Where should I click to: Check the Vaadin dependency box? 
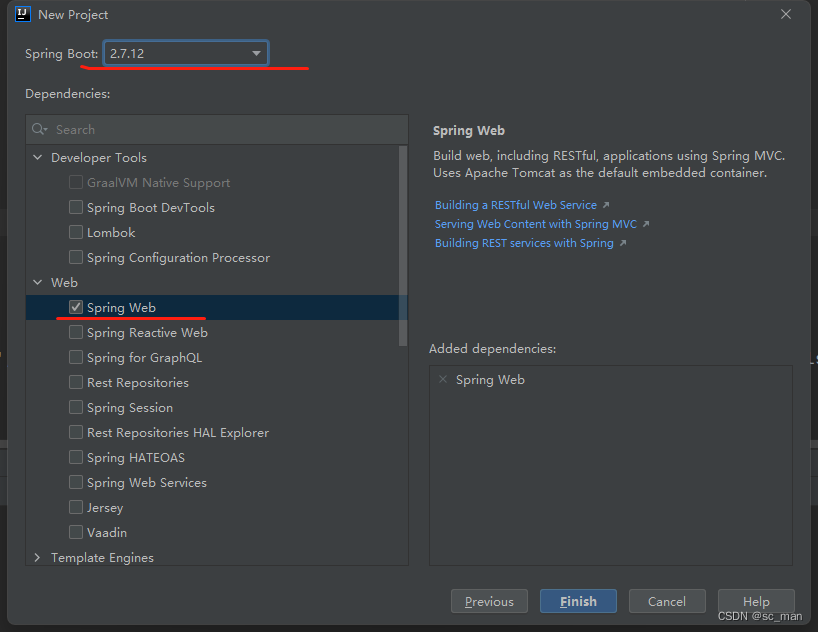click(76, 532)
